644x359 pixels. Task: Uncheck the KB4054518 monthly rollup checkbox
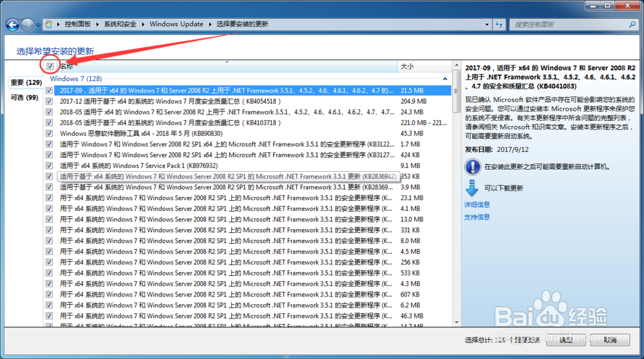50,101
